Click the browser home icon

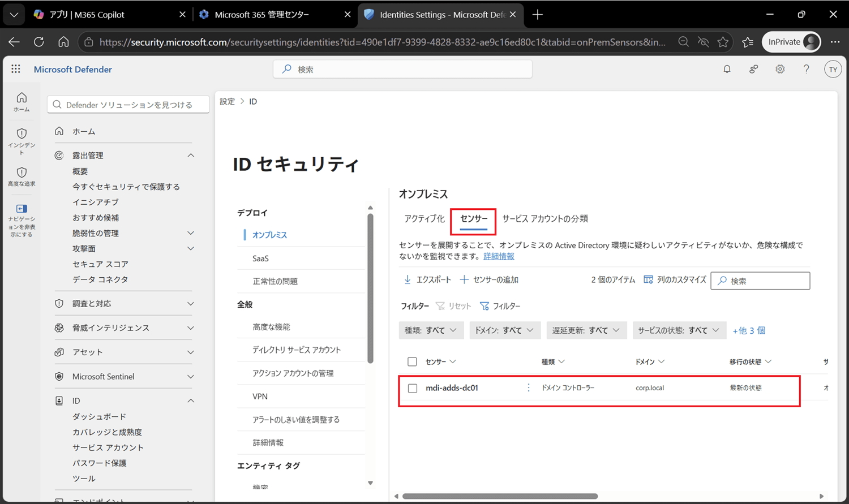(63, 42)
